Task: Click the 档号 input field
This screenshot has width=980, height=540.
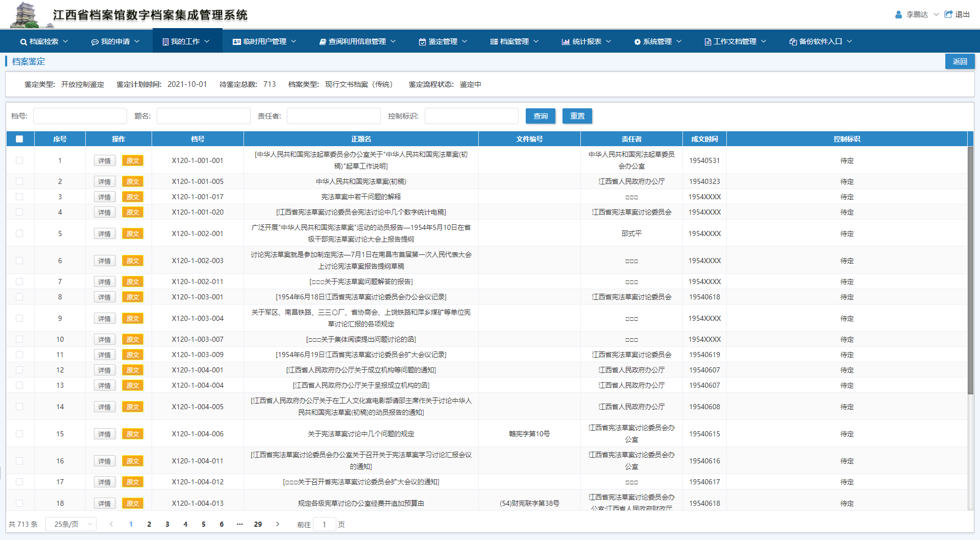Action: point(80,116)
